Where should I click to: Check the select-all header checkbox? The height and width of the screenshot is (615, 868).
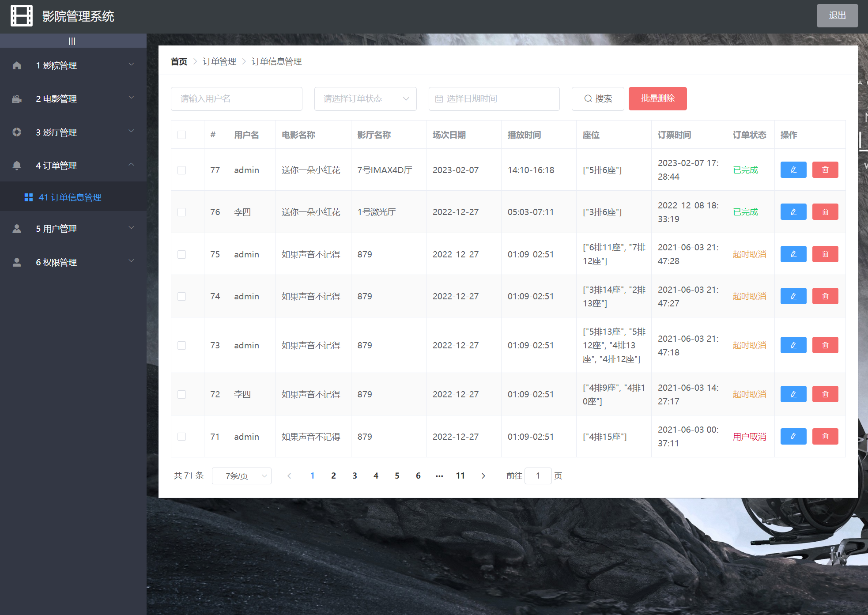click(181, 135)
